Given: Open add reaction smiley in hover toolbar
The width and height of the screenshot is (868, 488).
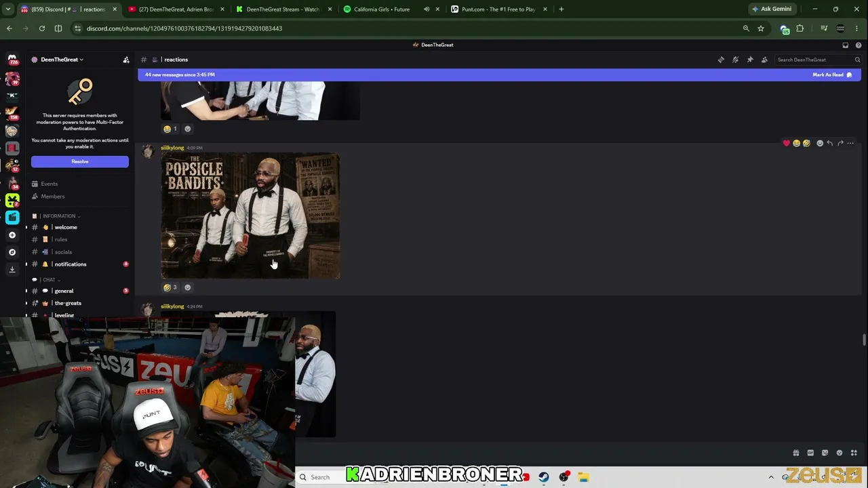Looking at the screenshot, I should (820, 143).
